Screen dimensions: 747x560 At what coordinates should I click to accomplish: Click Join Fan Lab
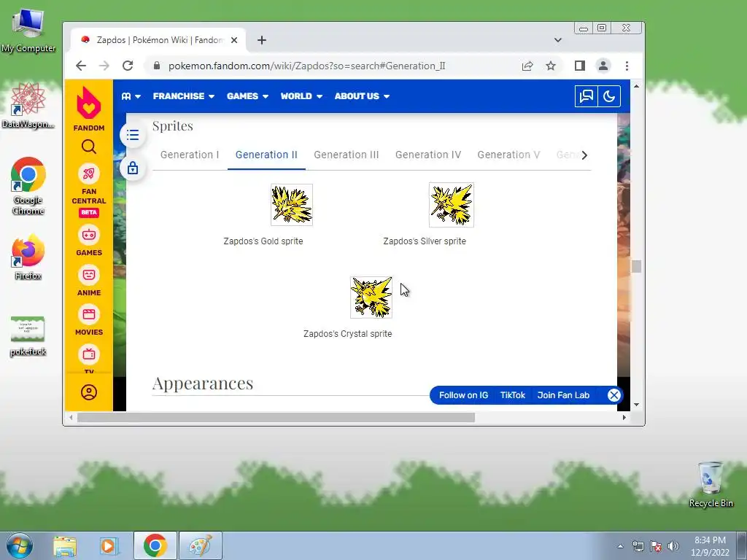click(x=563, y=395)
